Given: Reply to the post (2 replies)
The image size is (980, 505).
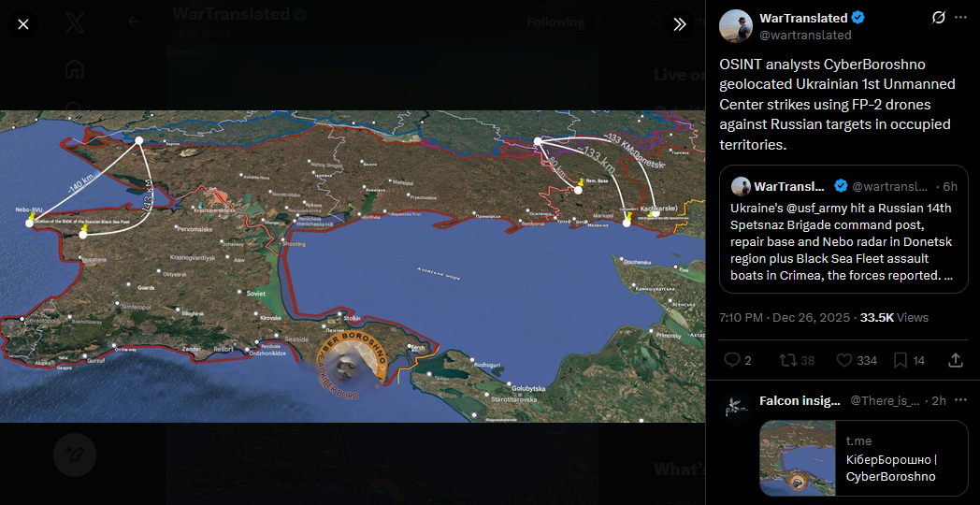Looking at the screenshot, I should [738, 360].
